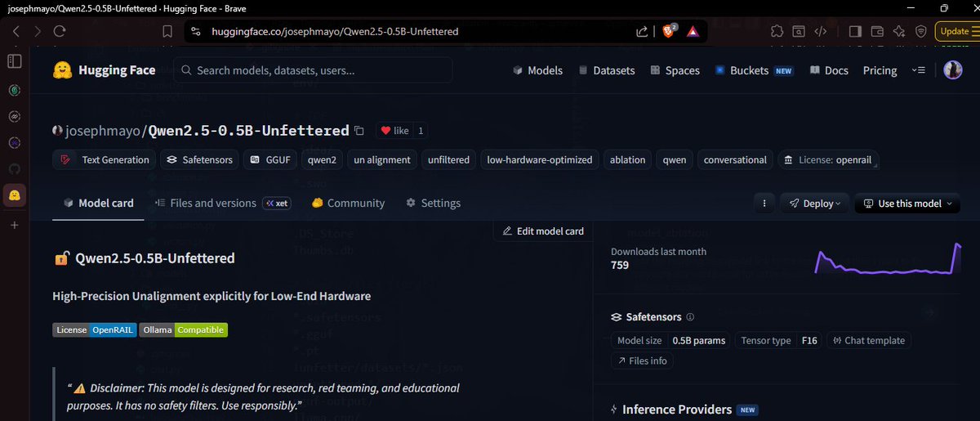Select the conversational tag
Image resolution: width=980 pixels, height=421 pixels.
pos(735,159)
